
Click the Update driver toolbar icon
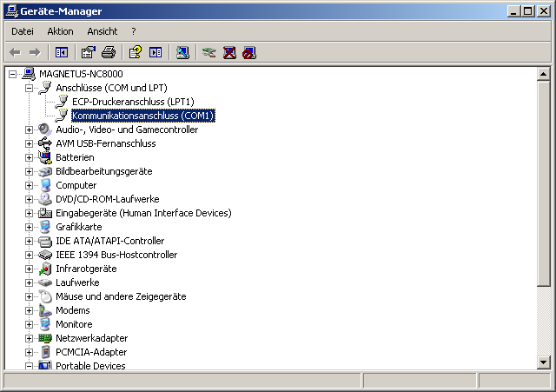click(208, 53)
